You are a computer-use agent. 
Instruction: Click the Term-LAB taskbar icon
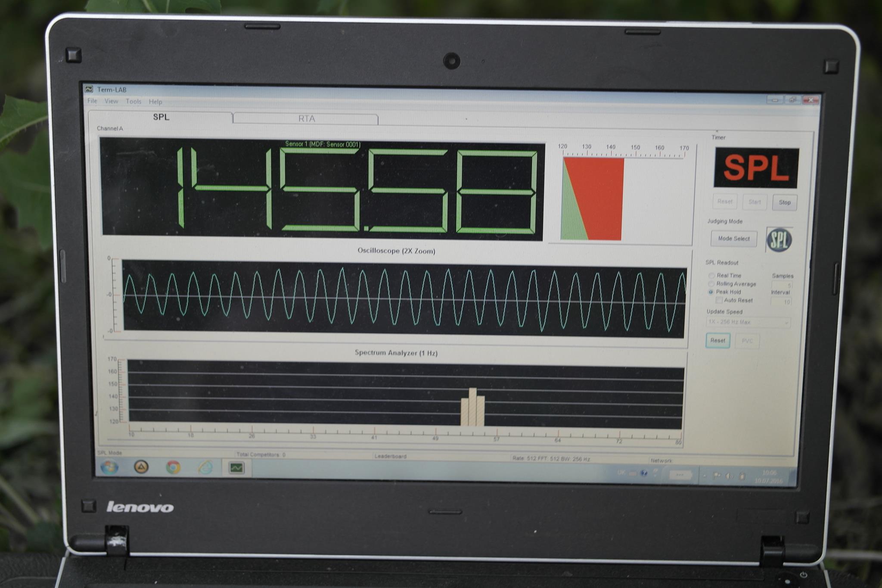(x=236, y=468)
